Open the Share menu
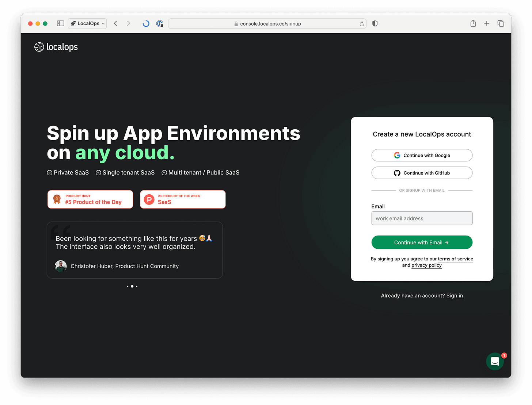This screenshot has width=532, height=405. [473, 23]
